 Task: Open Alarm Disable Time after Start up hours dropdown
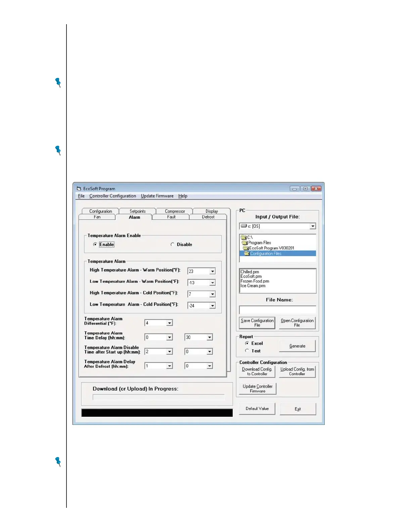click(x=170, y=352)
